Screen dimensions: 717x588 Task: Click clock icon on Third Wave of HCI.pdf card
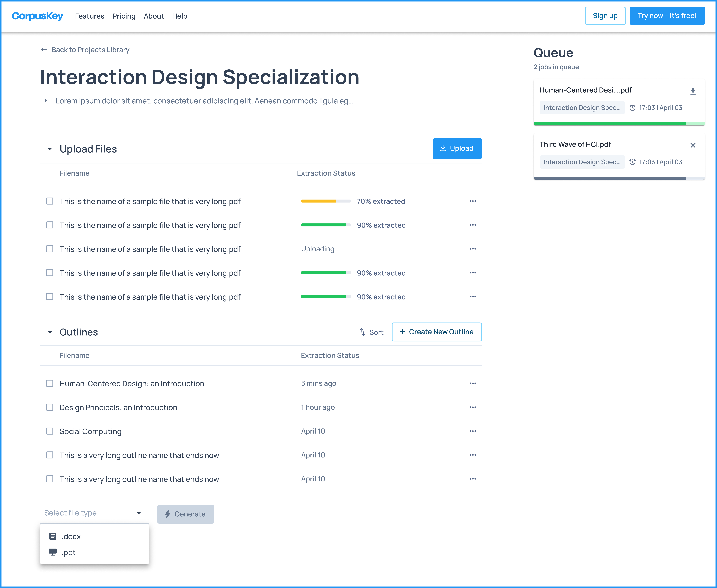632,162
